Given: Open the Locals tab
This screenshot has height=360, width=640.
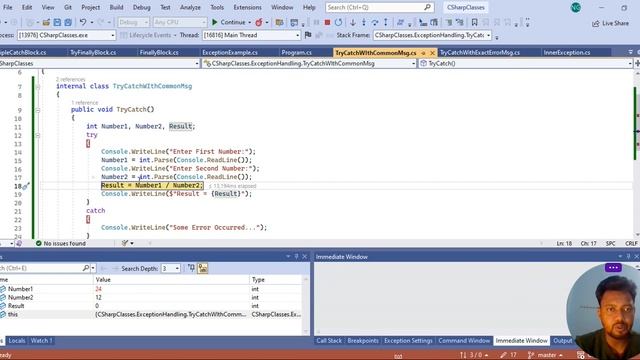Looking at the screenshot, I should 17,340.
